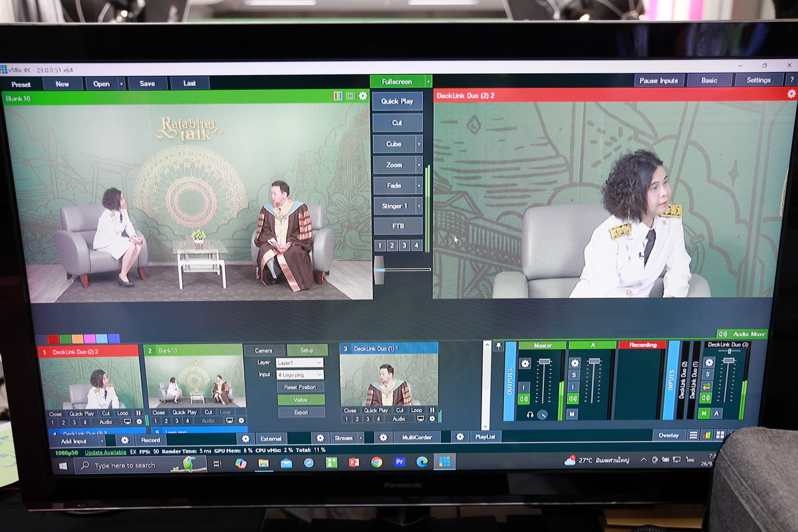Click monitor icon on input 2 Blank10 tile
The height and width of the screenshot is (532, 798).
229,420
